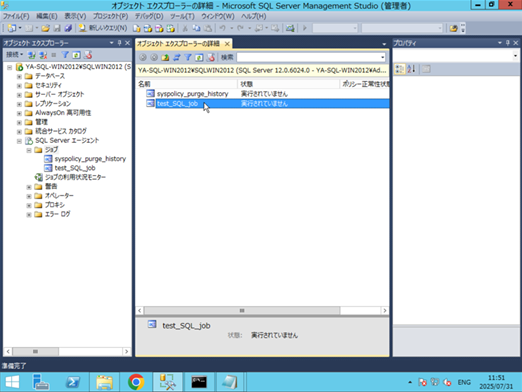
Task: Click the Refresh icon in details toolbar
Action: pyautogui.click(x=199, y=57)
